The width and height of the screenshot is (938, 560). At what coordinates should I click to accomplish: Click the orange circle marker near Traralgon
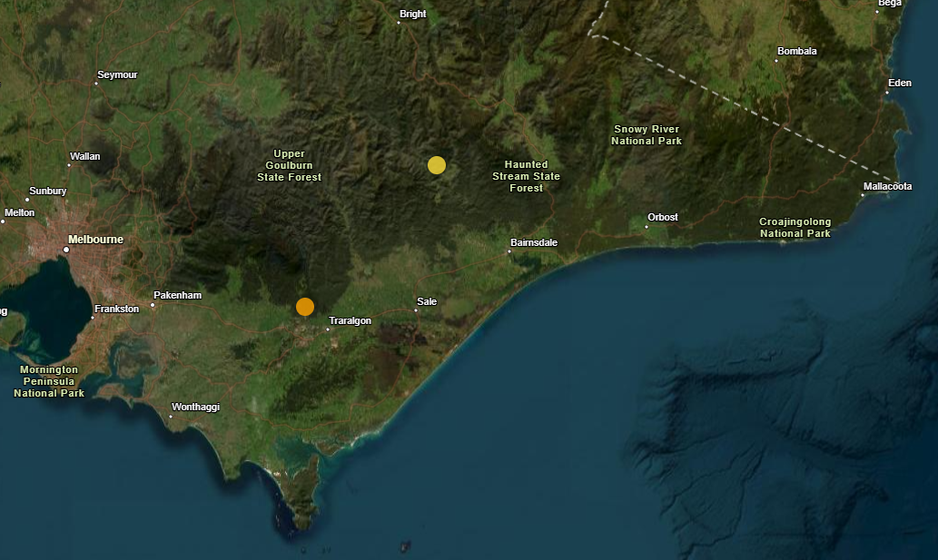tap(305, 307)
